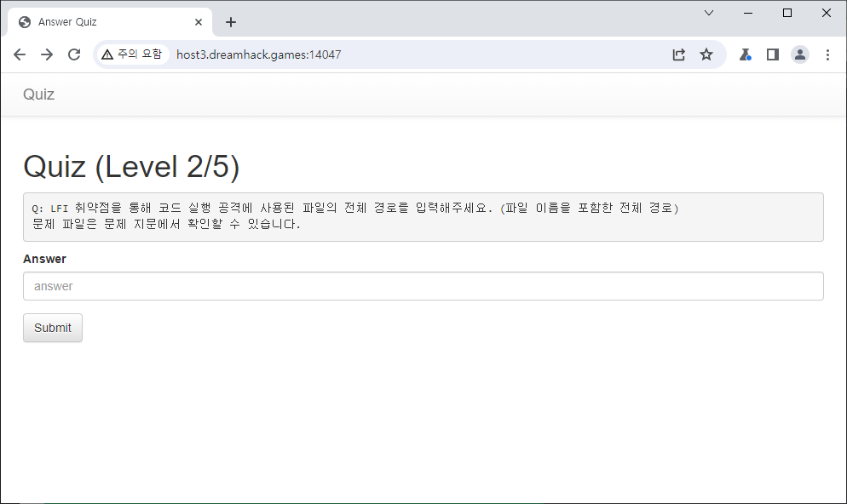Expand the Chrome three-dot menu
The width and height of the screenshot is (847, 504).
827,54
